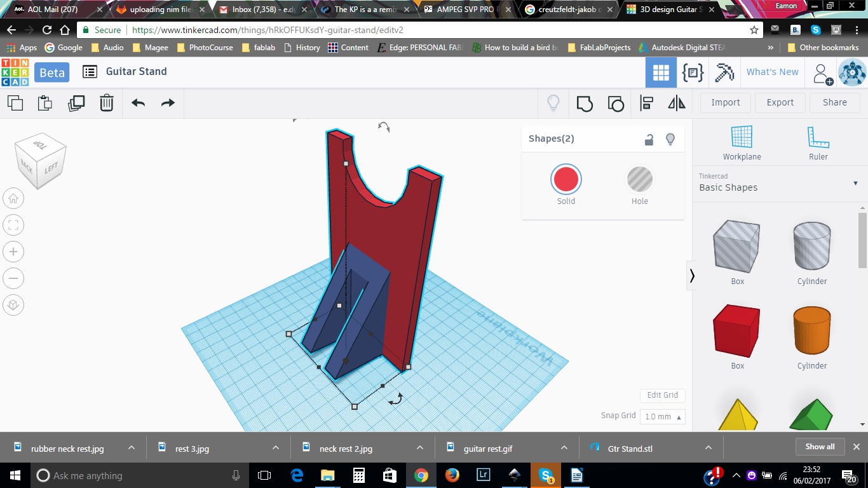The image size is (868, 488).
Task: Zoom out with the minus button
Action: [13, 278]
